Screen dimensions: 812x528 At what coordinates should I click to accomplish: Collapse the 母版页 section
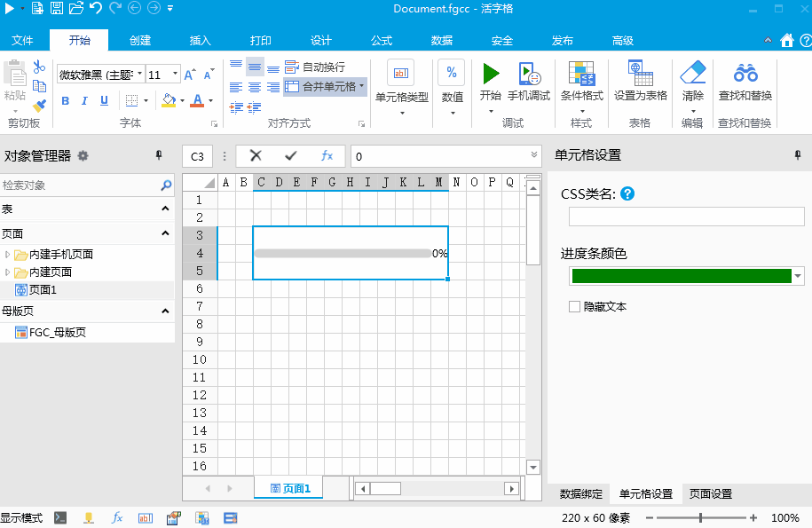tap(165, 311)
